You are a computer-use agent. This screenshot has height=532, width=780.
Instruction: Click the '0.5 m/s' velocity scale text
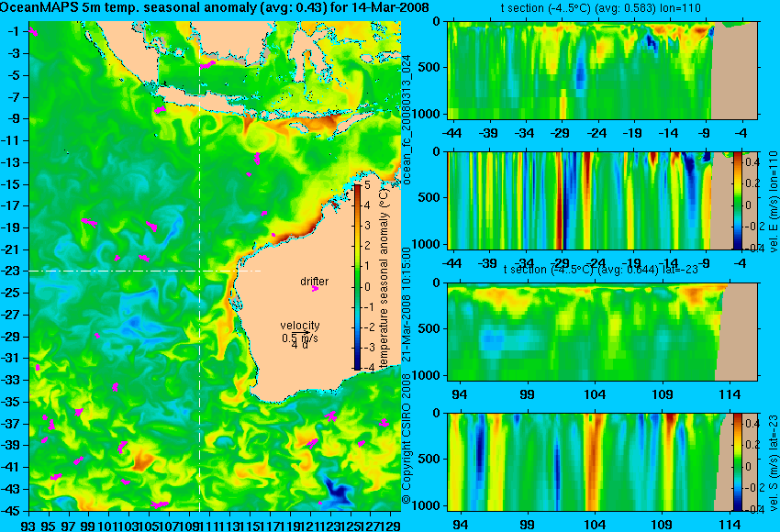(300, 338)
